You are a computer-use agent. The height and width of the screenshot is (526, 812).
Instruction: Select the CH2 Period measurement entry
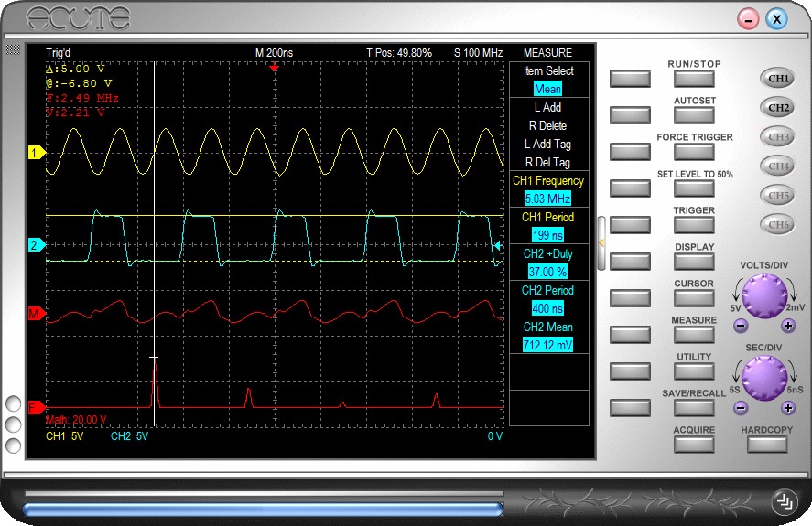549,299
